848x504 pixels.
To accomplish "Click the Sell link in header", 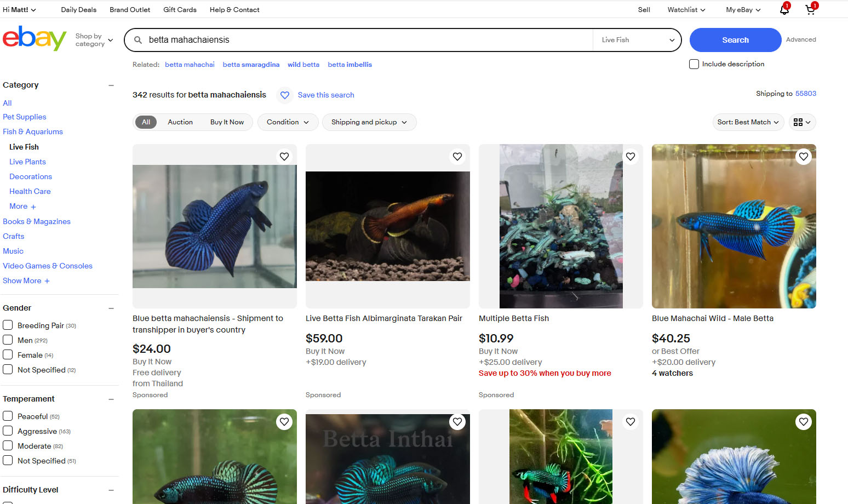I will click(644, 10).
